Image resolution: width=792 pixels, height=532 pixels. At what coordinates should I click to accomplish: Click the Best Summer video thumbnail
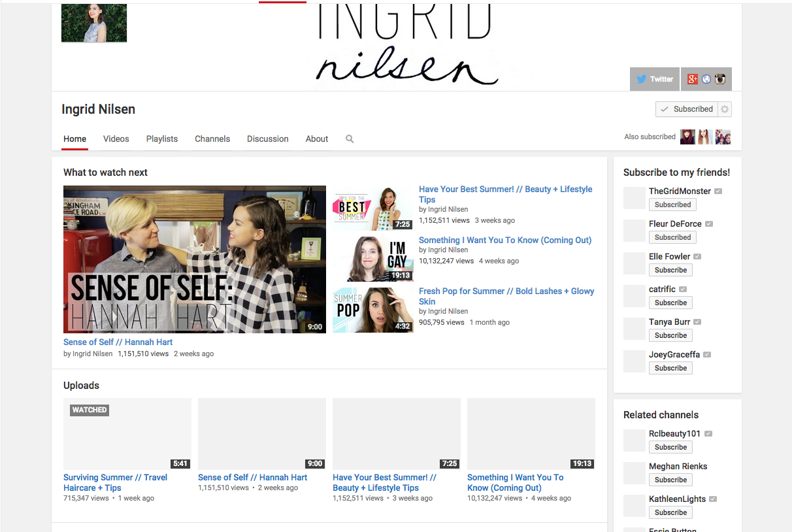pos(373,208)
